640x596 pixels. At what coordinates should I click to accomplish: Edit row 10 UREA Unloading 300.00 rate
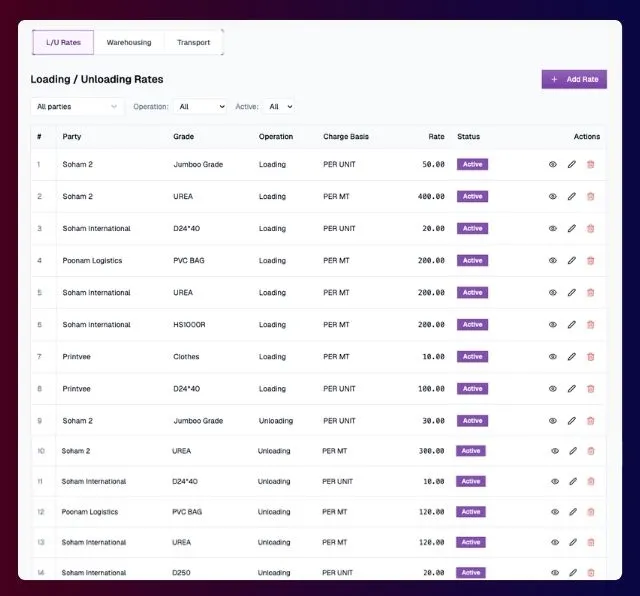click(573, 451)
